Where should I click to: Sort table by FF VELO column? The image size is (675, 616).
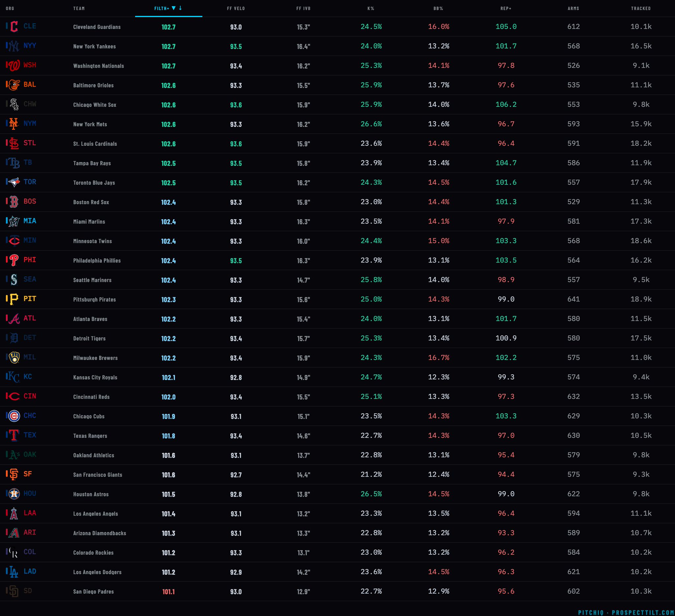(x=236, y=8)
